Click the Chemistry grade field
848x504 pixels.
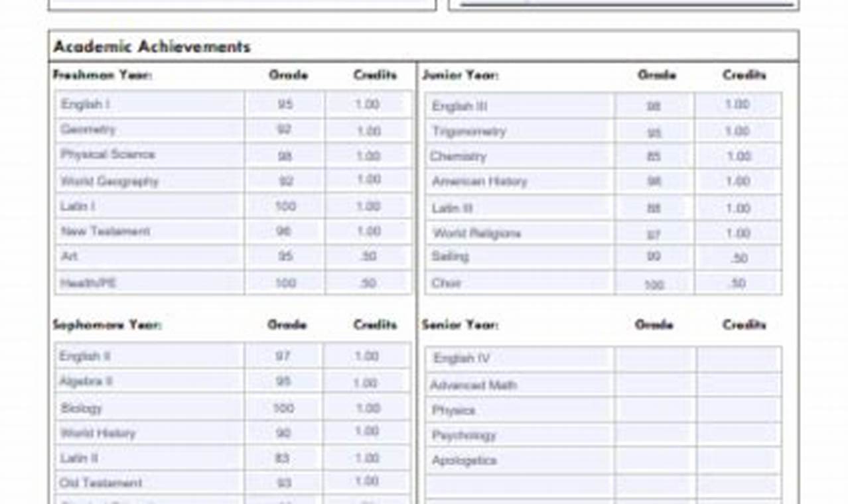pos(654,157)
